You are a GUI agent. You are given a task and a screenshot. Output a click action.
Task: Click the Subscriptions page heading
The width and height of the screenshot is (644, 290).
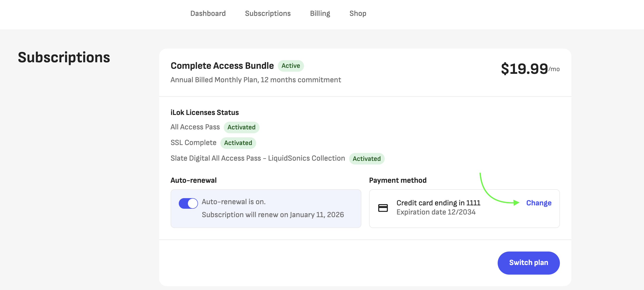[x=64, y=57]
